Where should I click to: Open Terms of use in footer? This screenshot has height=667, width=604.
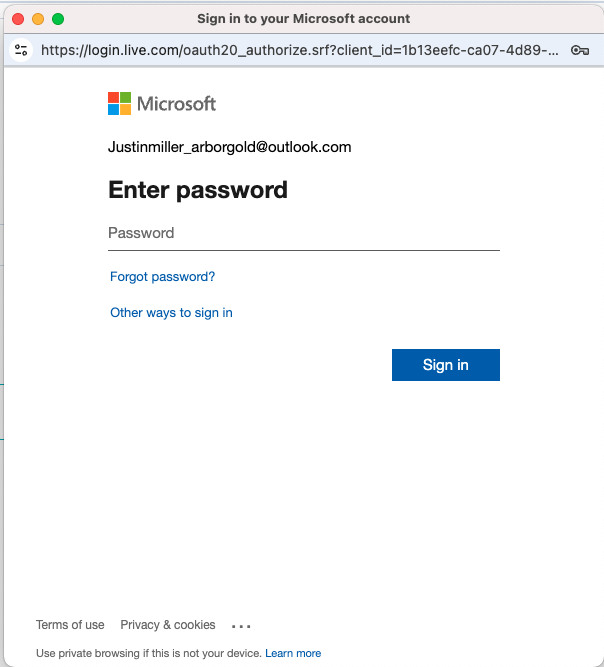(70, 625)
